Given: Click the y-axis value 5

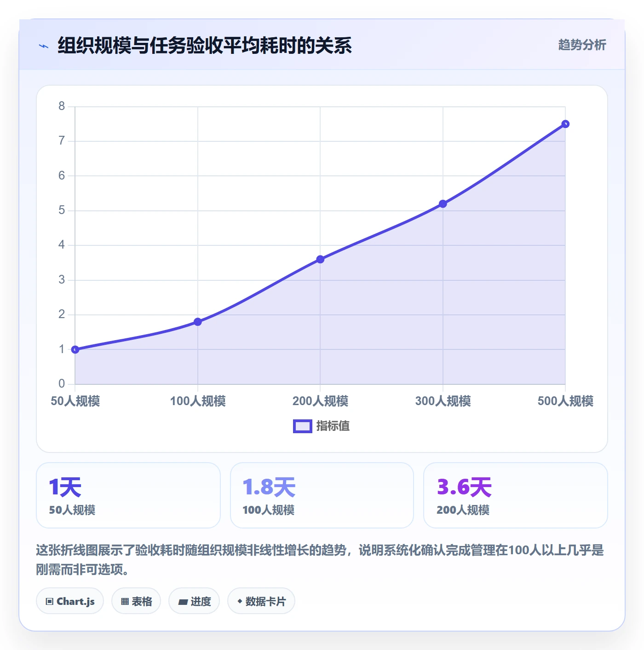Looking at the screenshot, I should pyautogui.click(x=62, y=210).
